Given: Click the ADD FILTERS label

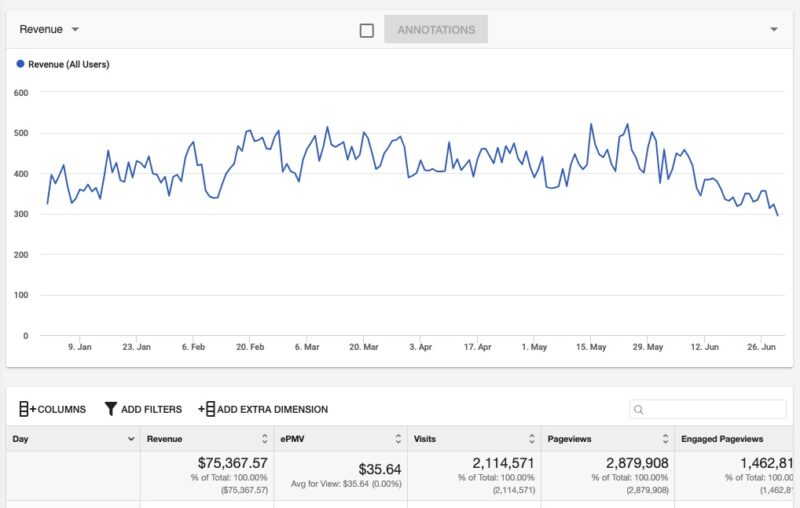Looking at the screenshot, I should [x=152, y=409].
